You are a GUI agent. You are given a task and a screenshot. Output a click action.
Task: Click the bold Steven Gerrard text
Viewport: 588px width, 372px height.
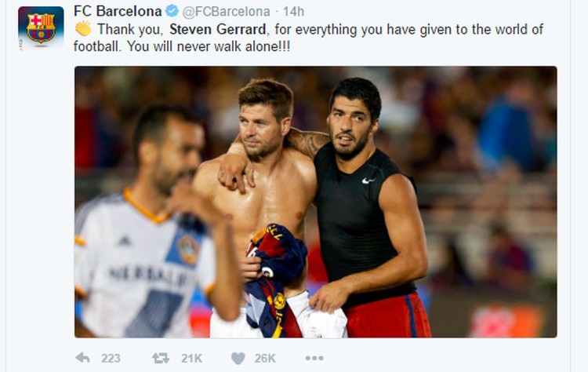(217, 29)
